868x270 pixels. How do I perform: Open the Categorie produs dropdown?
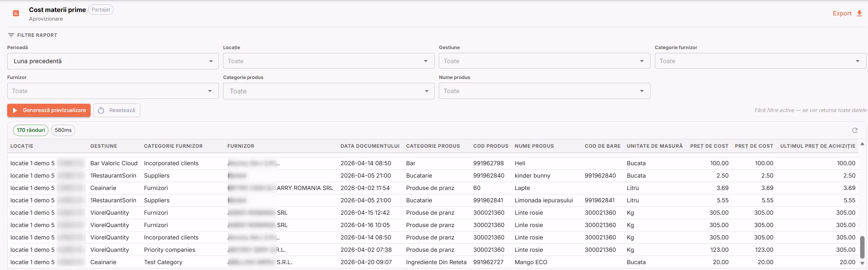coord(329,91)
